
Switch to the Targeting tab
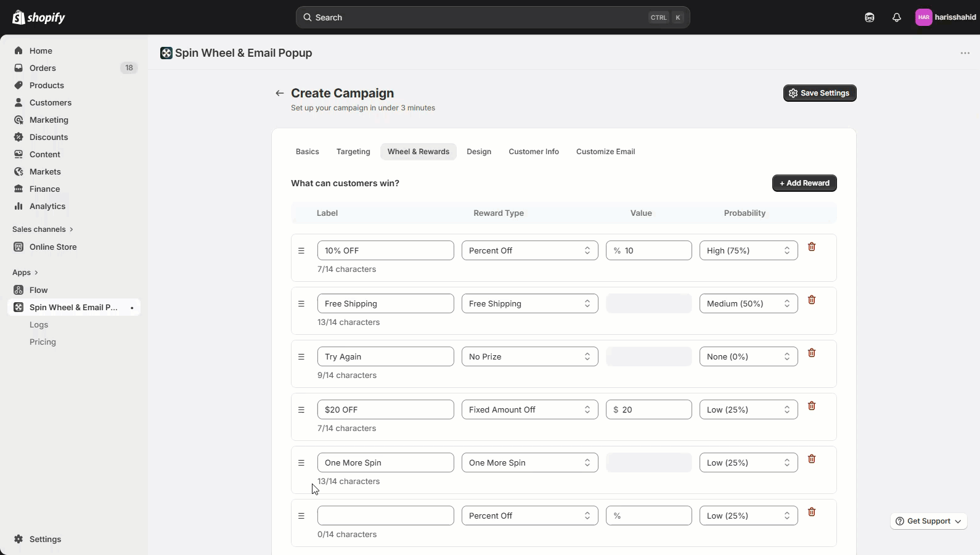353,152
